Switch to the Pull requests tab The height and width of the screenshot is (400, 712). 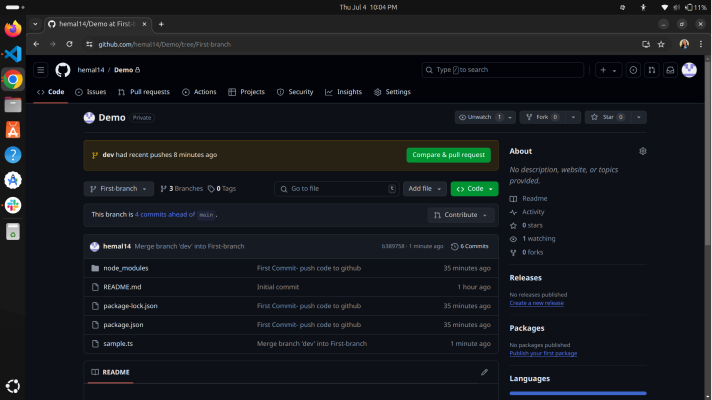(144, 92)
